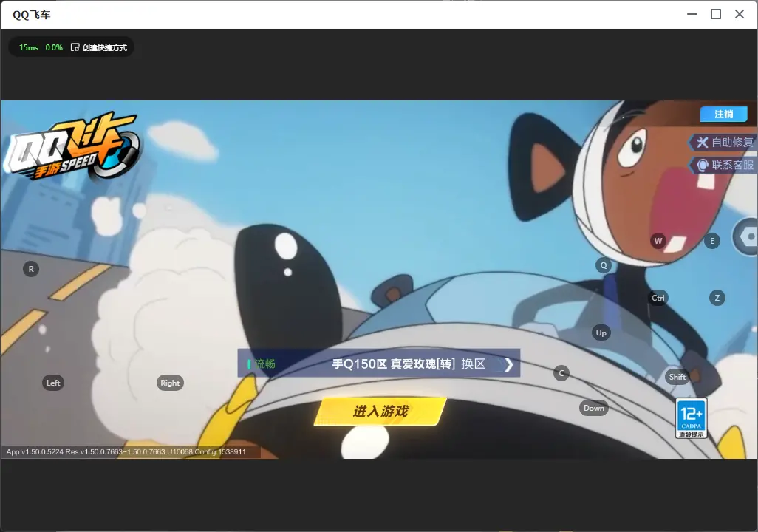This screenshot has height=532, width=758.
Task: Click the Shift key overlay button
Action: pos(677,378)
